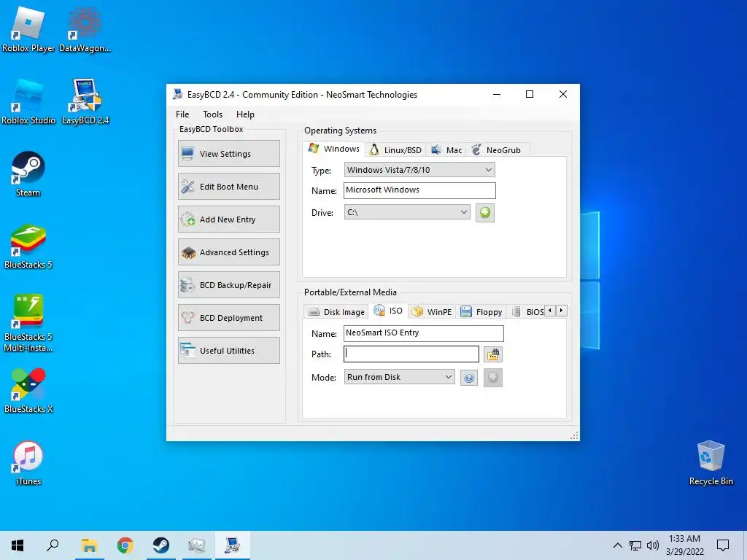
Task: Click the Show desktop sliver
Action: click(745, 545)
